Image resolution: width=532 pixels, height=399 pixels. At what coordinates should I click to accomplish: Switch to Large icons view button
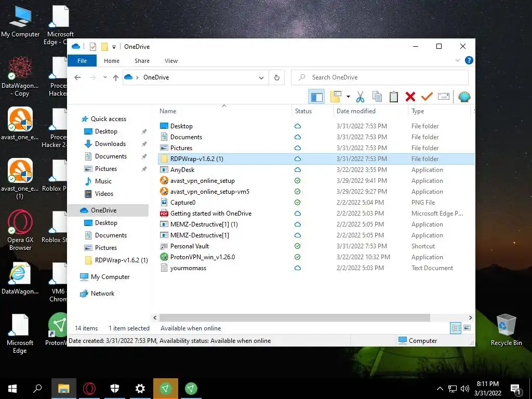click(467, 328)
